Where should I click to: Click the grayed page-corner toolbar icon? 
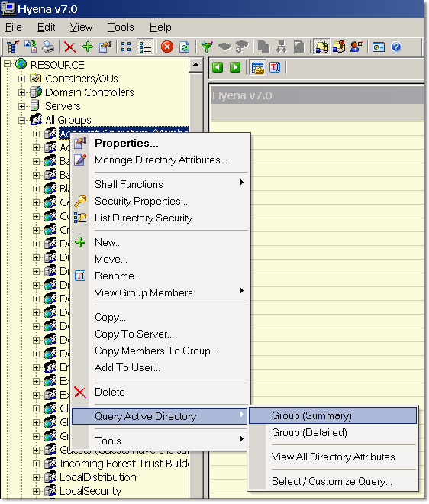pos(299,47)
